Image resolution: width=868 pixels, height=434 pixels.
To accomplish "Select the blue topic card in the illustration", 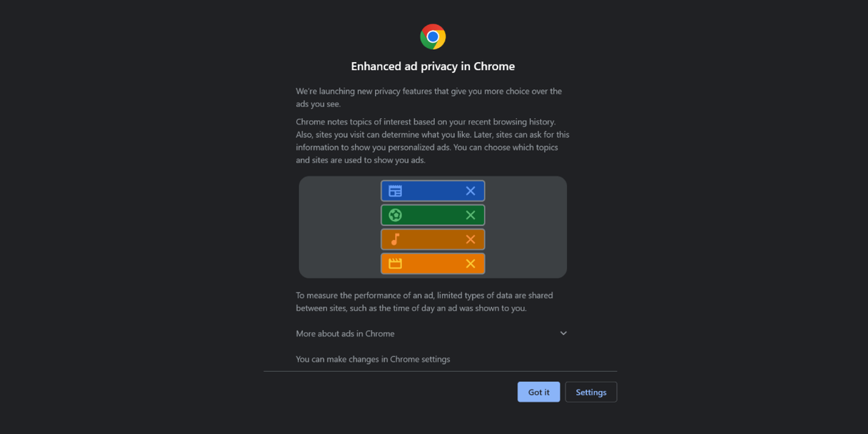I will click(432, 190).
